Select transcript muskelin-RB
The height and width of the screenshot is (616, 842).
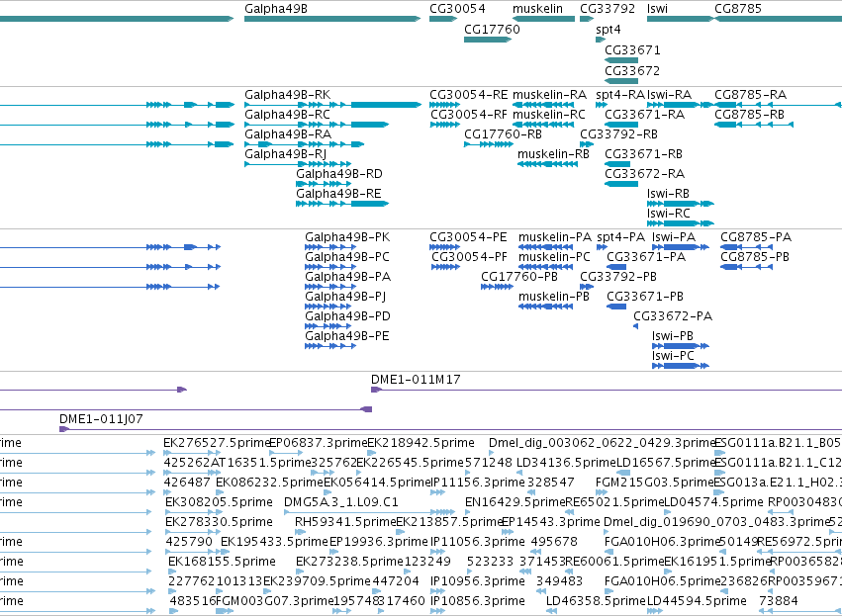pos(548,164)
